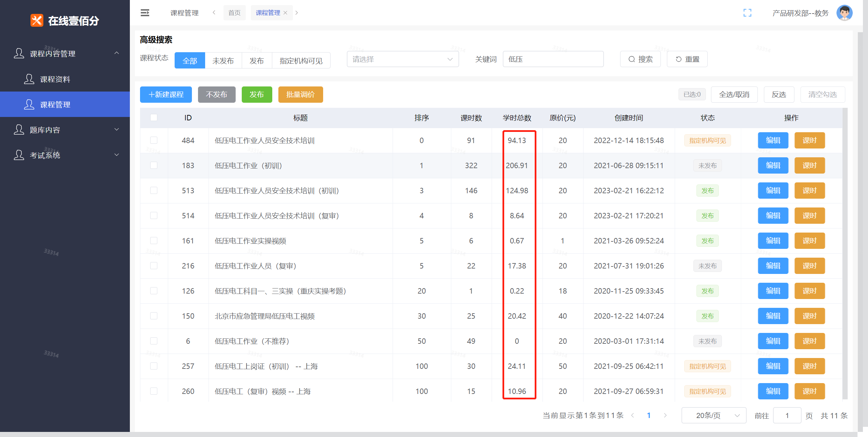Open 课程资料 in the sidebar
This screenshot has width=868, height=437.
65,79
